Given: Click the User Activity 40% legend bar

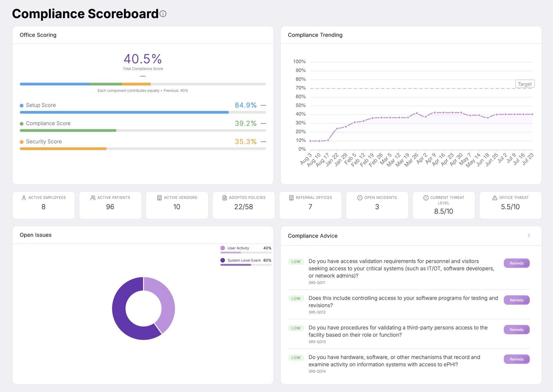Looking at the screenshot, I should tap(246, 253).
